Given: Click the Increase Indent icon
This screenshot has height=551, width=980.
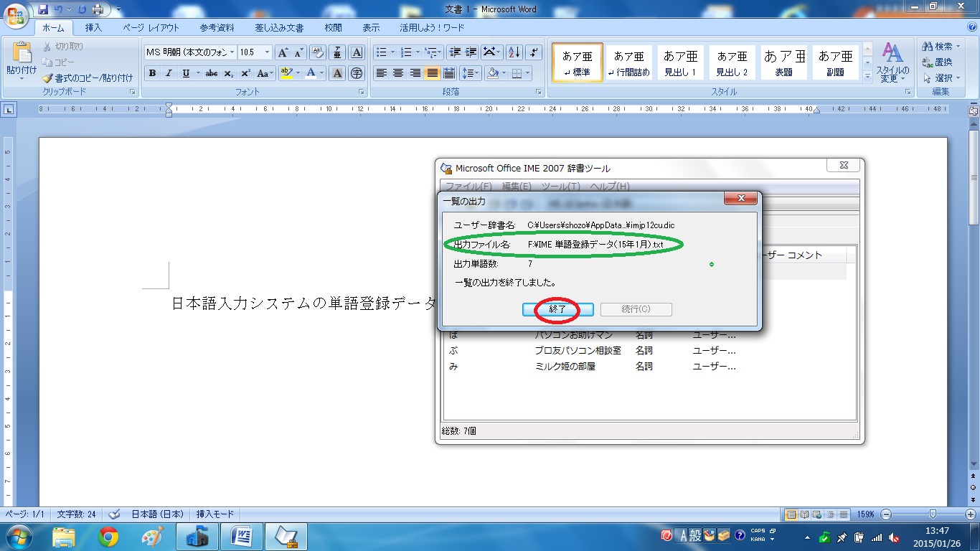Looking at the screenshot, I should pyautogui.click(x=471, y=52).
